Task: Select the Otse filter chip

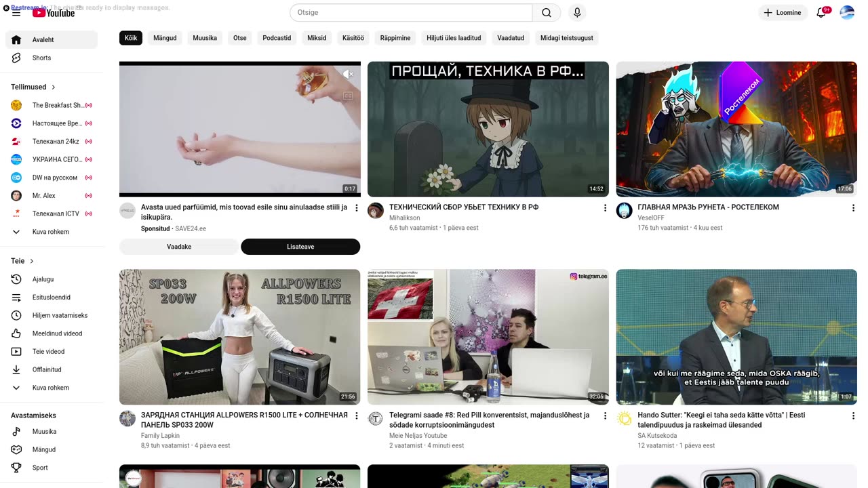Action: tap(240, 38)
